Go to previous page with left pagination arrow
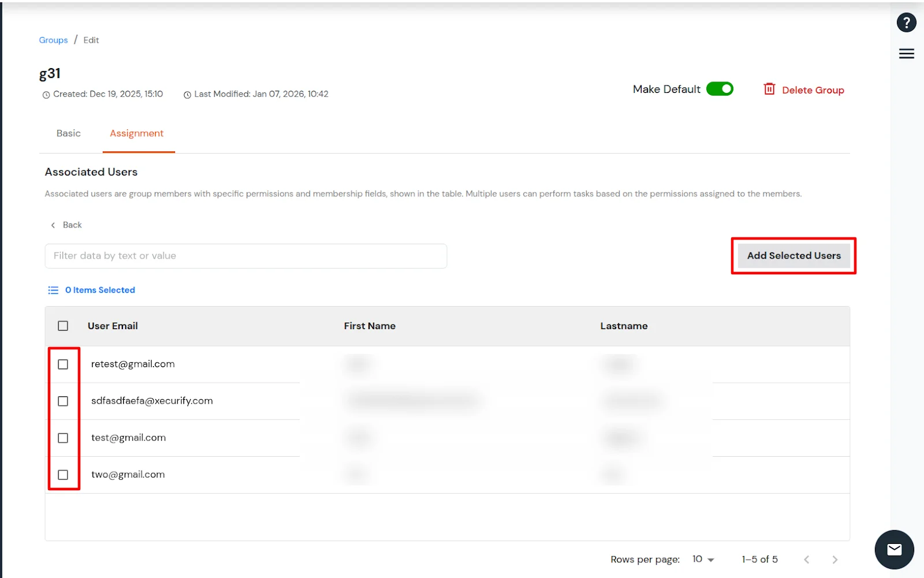This screenshot has width=924, height=578. (x=806, y=559)
